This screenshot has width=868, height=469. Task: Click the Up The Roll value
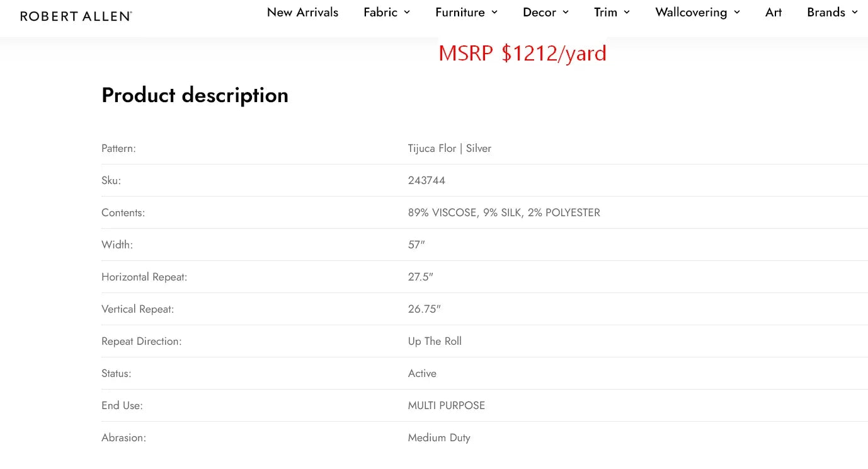[435, 342]
